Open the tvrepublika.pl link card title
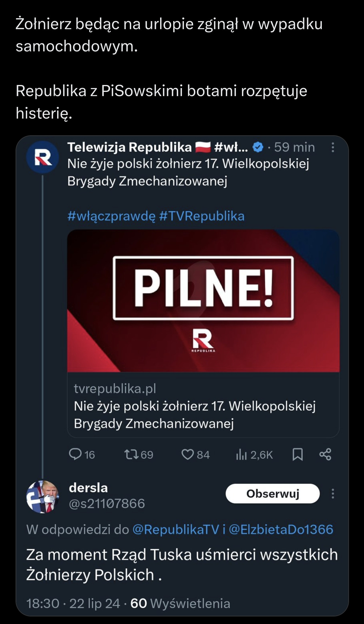 point(194,415)
